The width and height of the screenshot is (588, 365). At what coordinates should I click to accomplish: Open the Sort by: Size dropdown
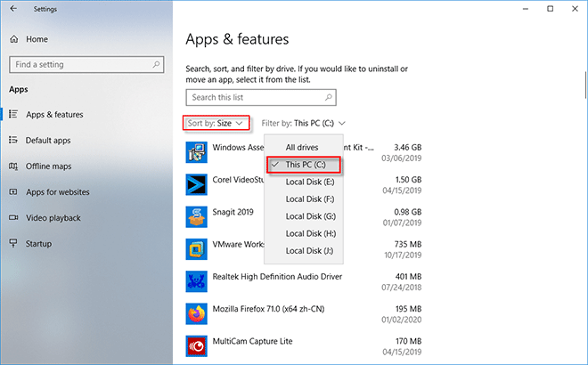click(x=216, y=123)
